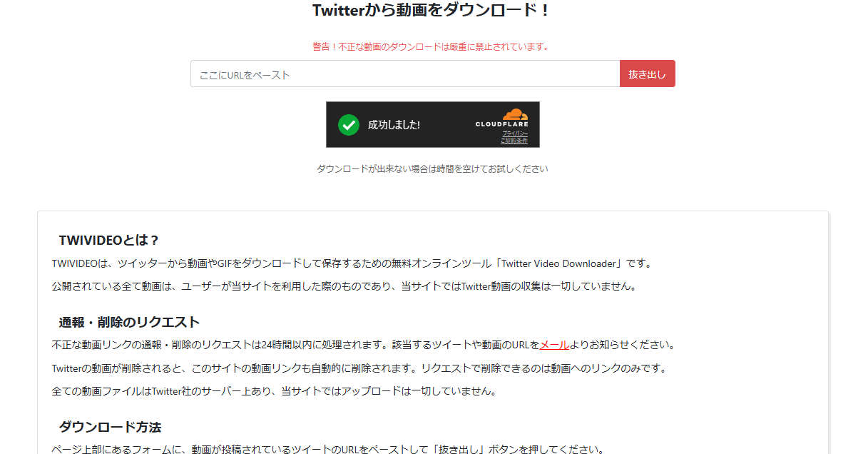The image size is (868, 454).
Task: Open the Cloudflare ご契約条件 link
Action: click(514, 141)
